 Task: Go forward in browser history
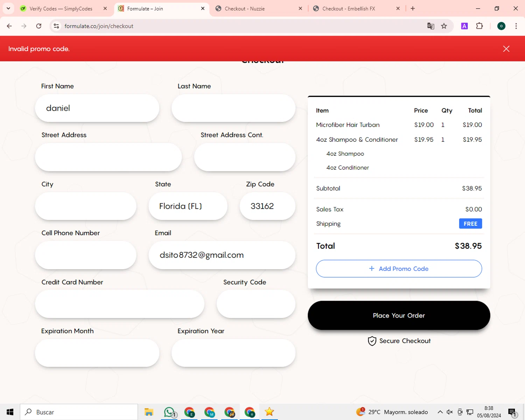pyautogui.click(x=24, y=26)
